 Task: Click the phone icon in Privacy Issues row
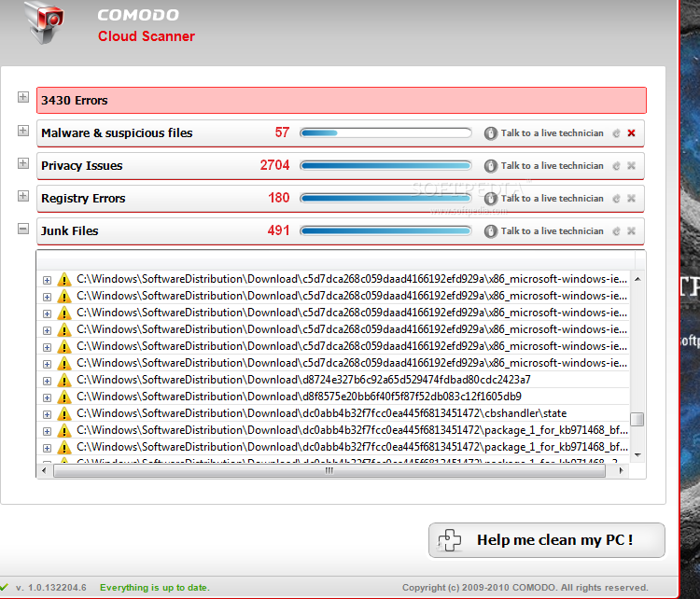click(490, 166)
